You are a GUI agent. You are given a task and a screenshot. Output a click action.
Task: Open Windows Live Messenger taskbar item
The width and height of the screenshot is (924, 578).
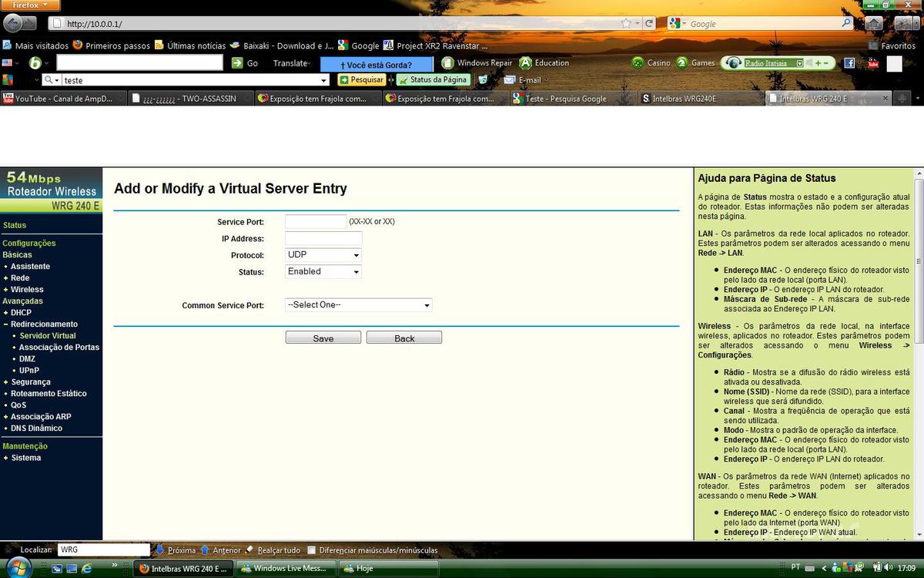[286, 569]
